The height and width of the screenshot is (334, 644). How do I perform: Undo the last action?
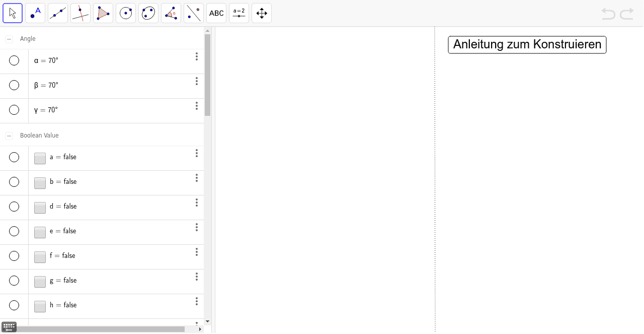coord(608,14)
